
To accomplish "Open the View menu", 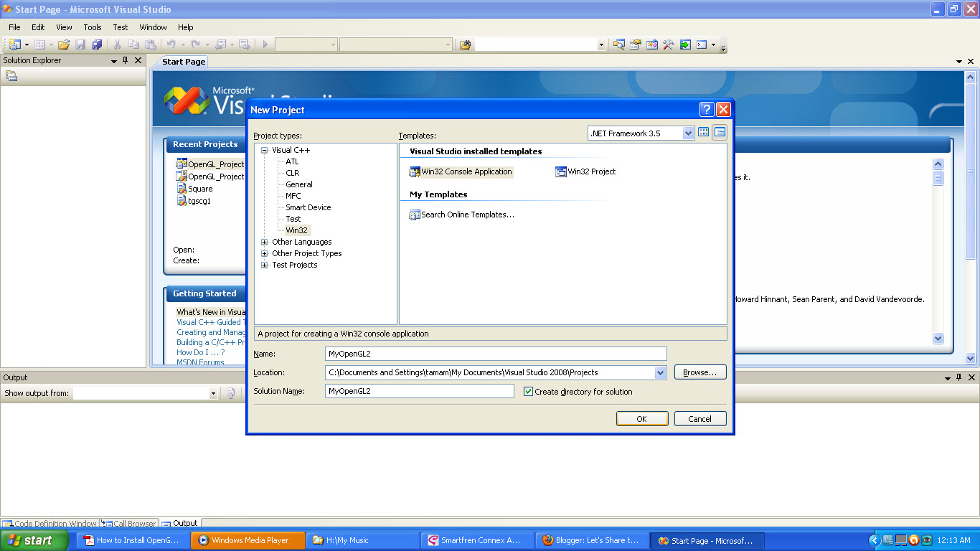I will tap(64, 27).
